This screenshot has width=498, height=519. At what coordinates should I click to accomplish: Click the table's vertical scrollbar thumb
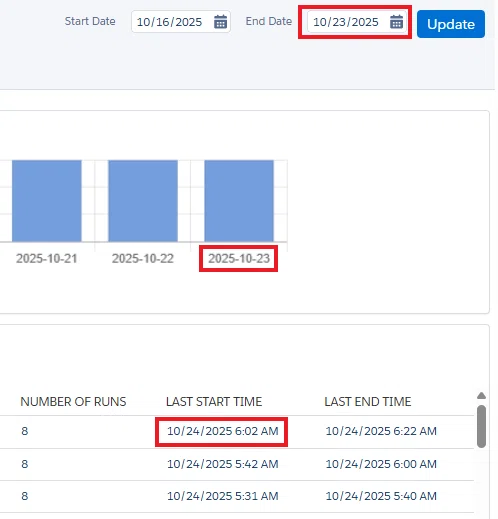(481, 426)
